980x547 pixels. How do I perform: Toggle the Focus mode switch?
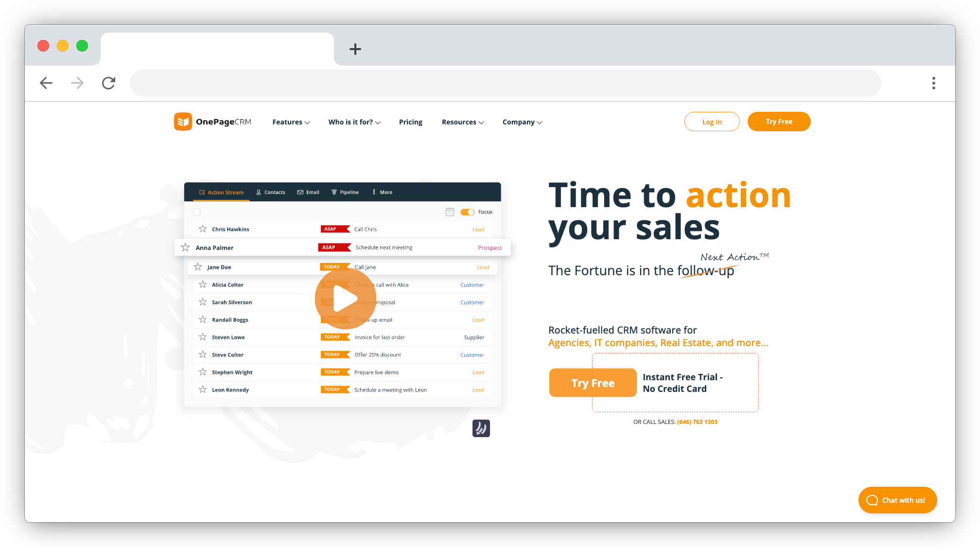tap(467, 212)
